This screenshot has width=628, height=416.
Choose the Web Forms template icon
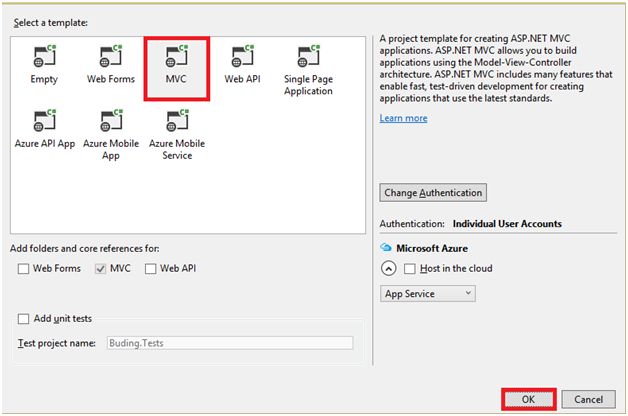[111, 56]
